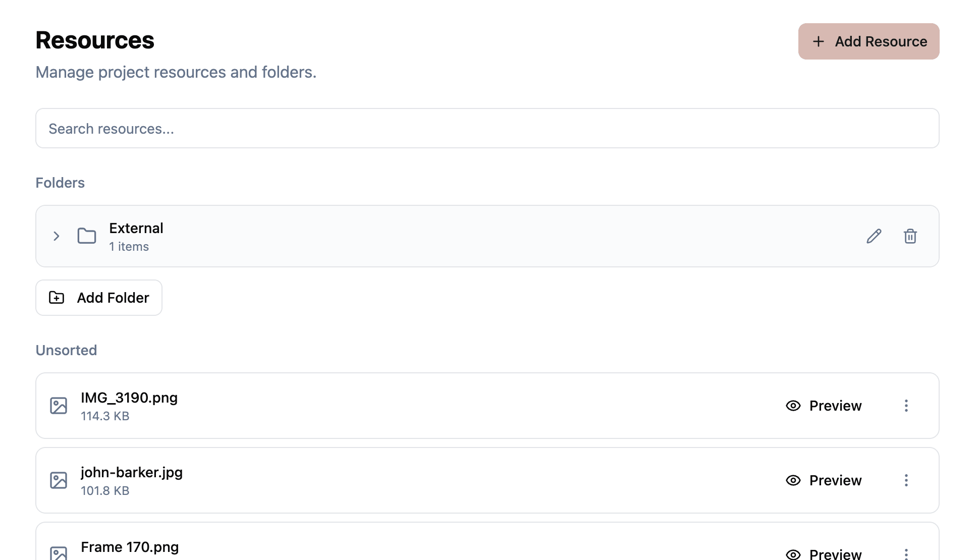Click the trash icon to delete External folder
The image size is (978, 560).
910,236
